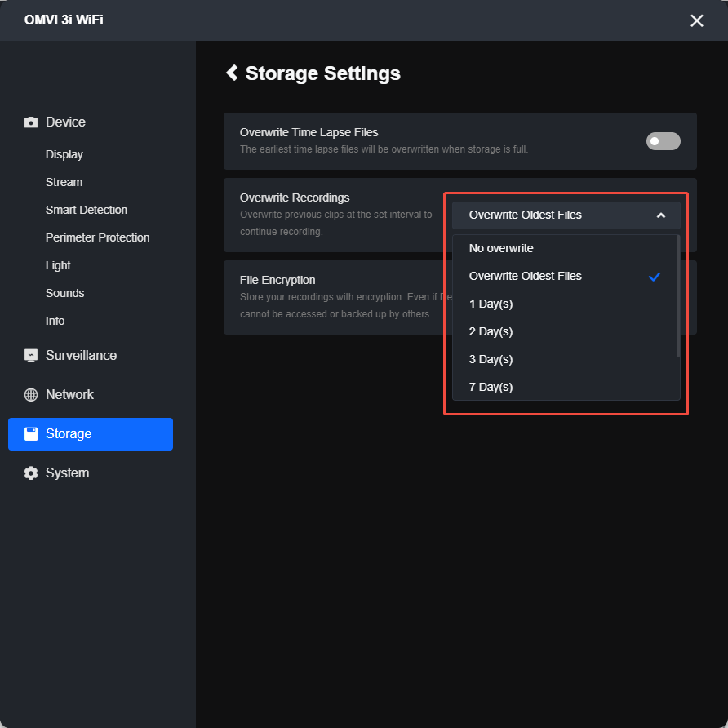Switch to the Surveillance section
The height and width of the screenshot is (728, 728).
coord(82,356)
